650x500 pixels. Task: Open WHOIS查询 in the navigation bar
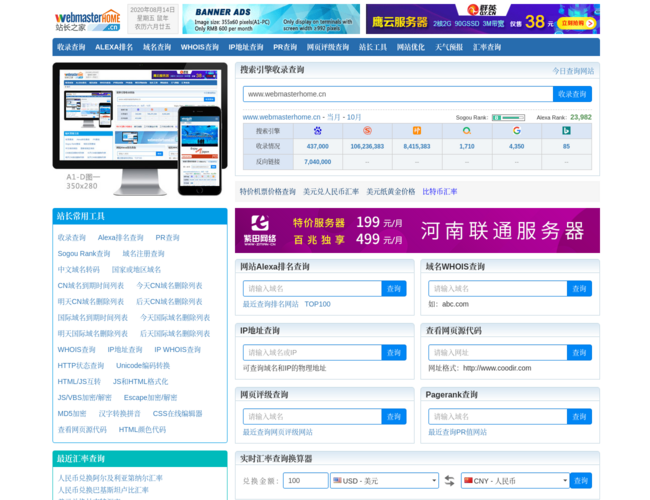200,47
